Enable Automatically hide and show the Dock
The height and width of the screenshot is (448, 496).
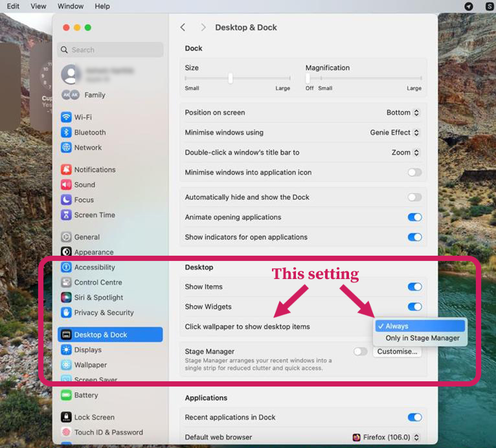click(x=414, y=197)
